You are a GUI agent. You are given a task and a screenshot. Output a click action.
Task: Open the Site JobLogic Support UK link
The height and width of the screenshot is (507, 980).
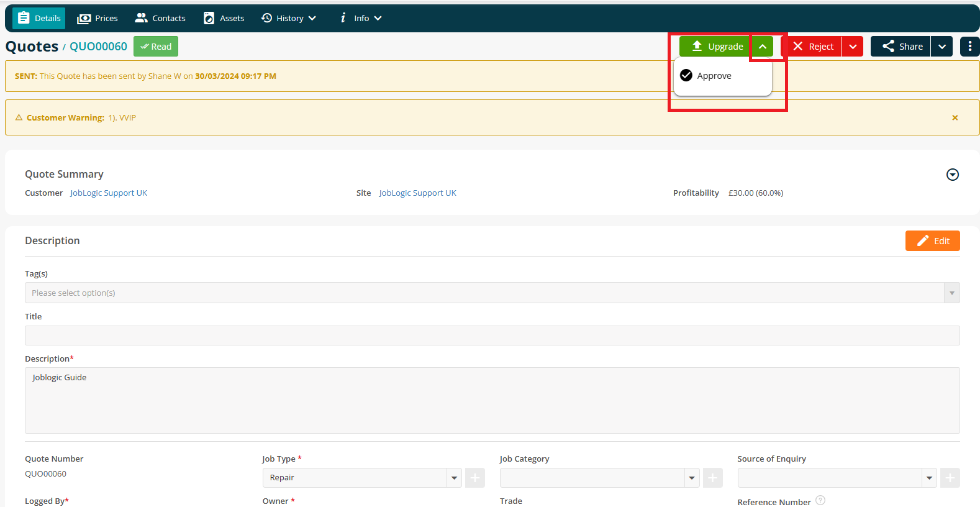click(x=418, y=193)
